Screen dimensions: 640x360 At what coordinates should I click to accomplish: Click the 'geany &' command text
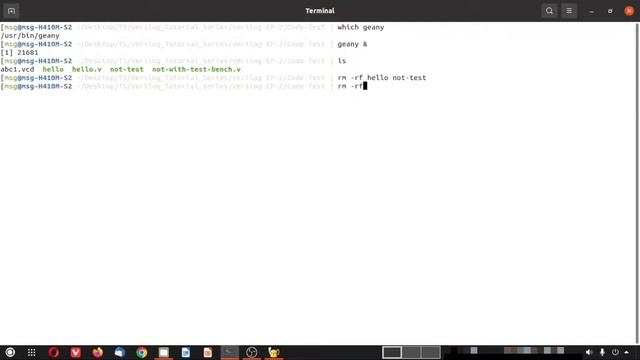pos(352,44)
